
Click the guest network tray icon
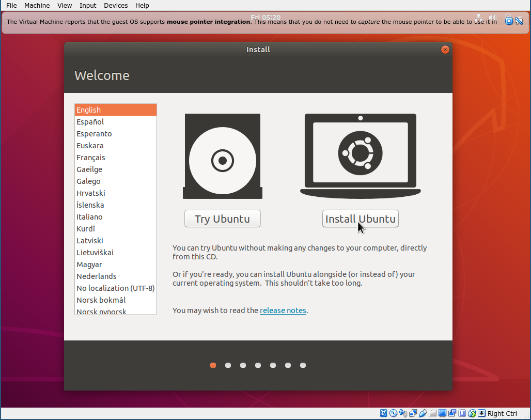pyautogui.click(x=478, y=18)
